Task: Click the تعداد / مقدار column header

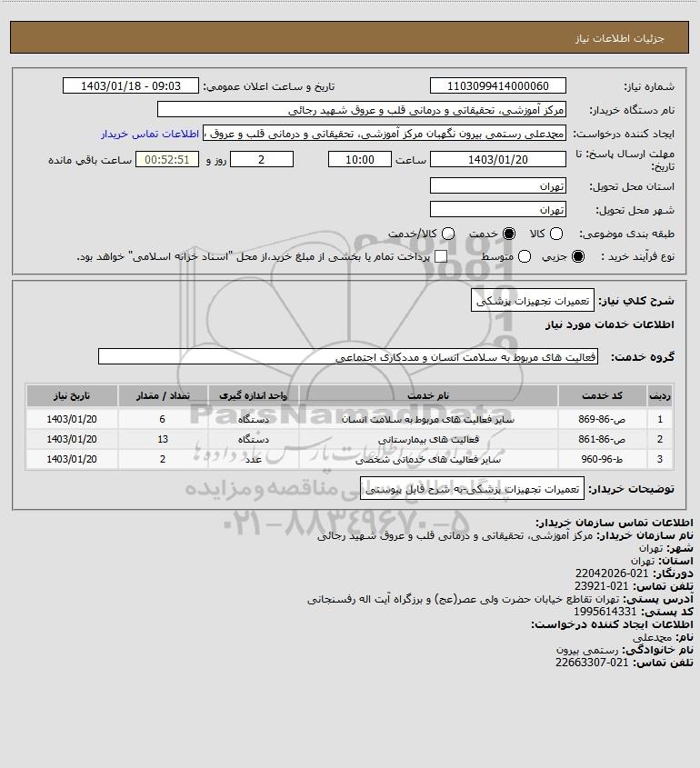Action: [x=163, y=395]
